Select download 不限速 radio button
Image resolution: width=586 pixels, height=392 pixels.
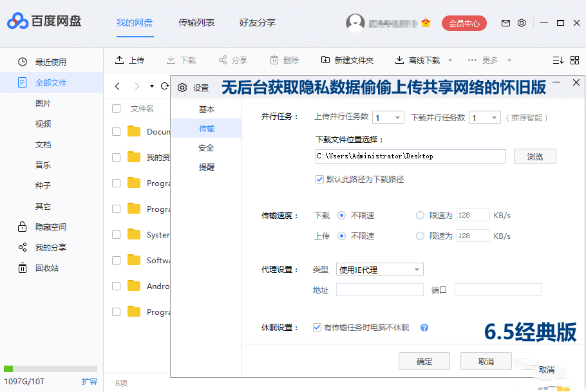coord(341,215)
